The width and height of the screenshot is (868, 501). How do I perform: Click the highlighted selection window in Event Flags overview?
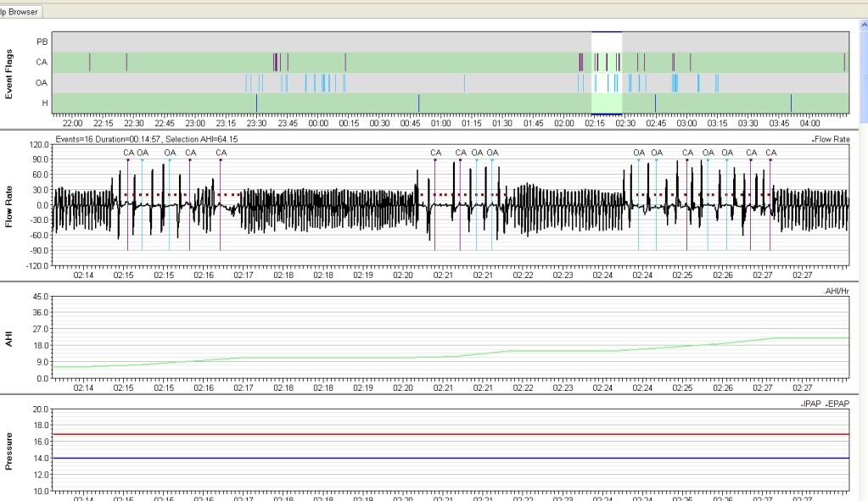click(x=607, y=73)
